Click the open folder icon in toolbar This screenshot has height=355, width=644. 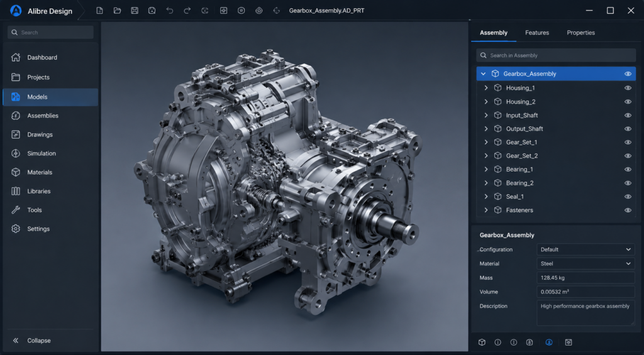click(117, 11)
